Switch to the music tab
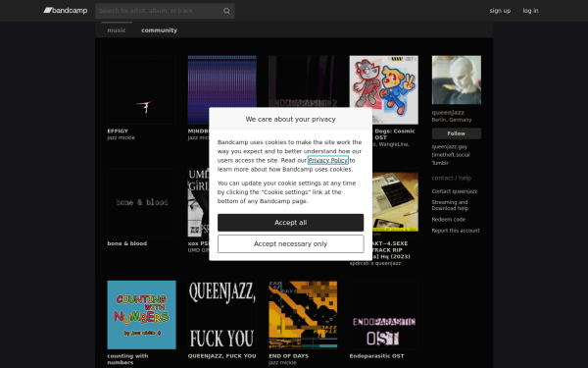This screenshot has height=368, width=588. point(117,30)
